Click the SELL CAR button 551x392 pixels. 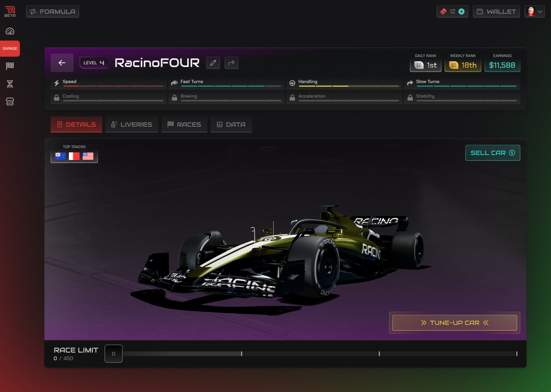pyautogui.click(x=492, y=153)
